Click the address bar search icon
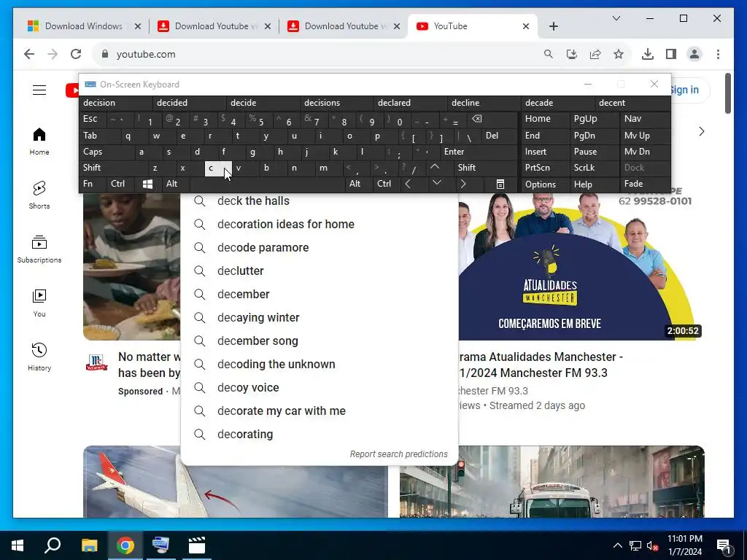 click(x=549, y=54)
